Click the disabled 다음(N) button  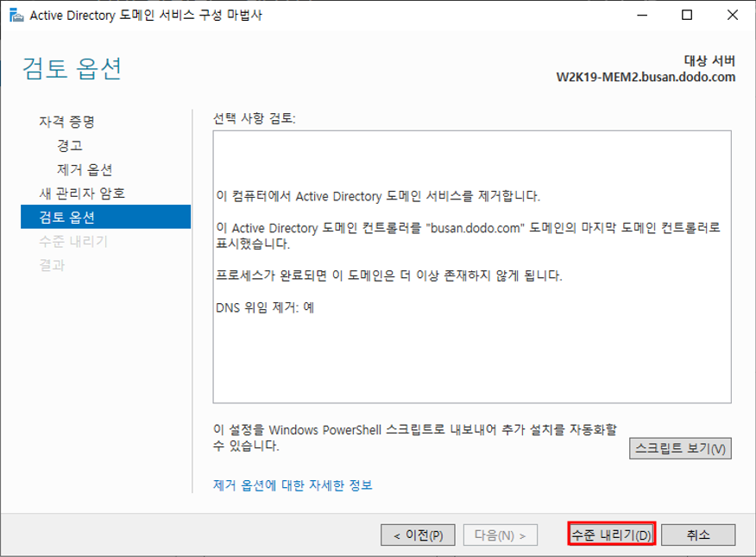pyautogui.click(x=500, y=535)
